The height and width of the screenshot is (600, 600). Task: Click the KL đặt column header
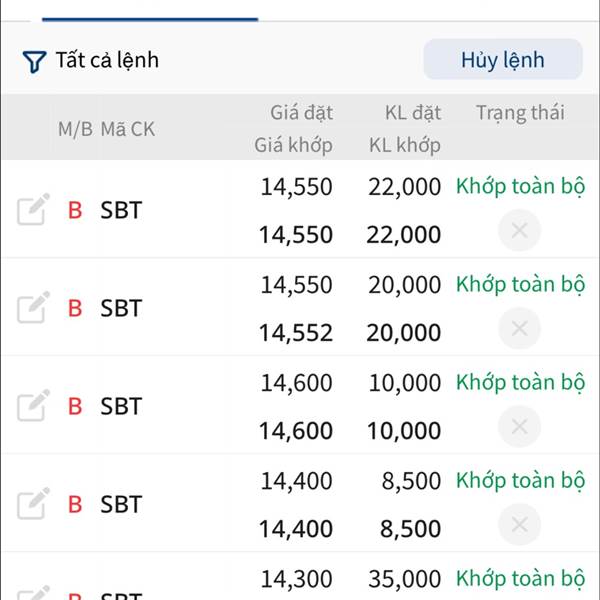412,113
